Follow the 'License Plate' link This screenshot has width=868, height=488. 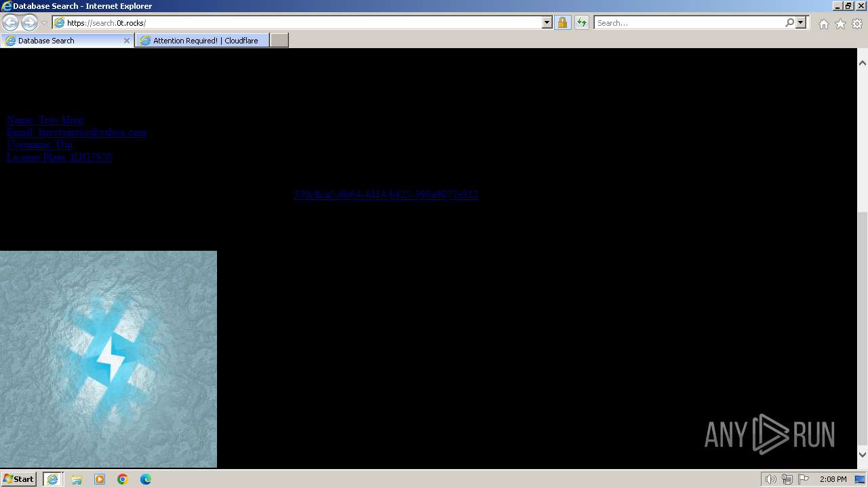(x=60, y=157)
